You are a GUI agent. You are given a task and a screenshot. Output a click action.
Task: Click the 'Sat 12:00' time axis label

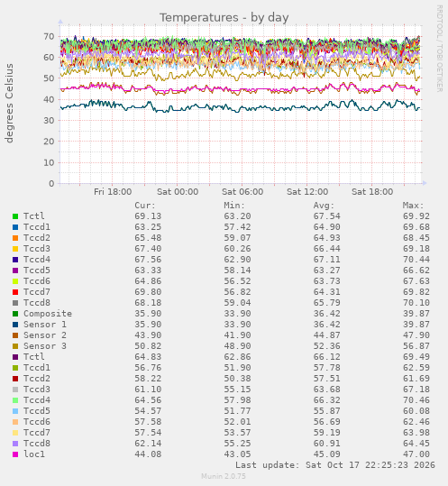coord(307,192)
